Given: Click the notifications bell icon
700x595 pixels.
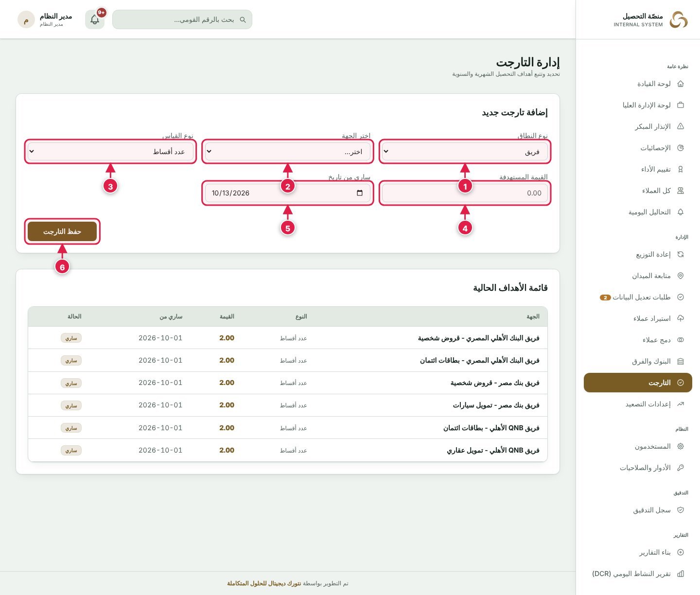Looking at the screenshot, I should [x=95, y=19].
